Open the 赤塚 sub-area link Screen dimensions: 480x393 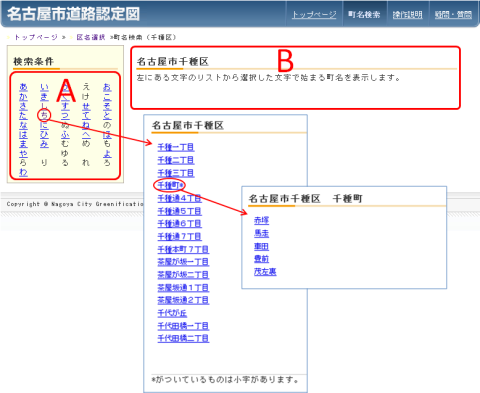coord(261,220)
